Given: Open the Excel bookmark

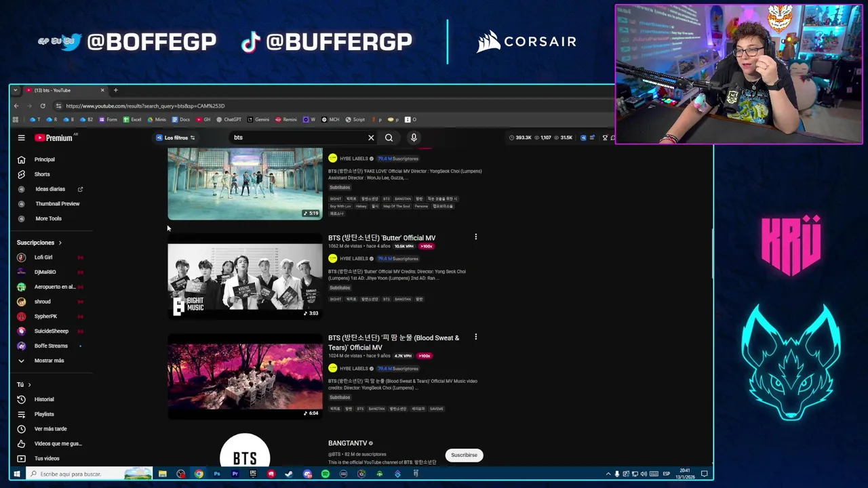Looking at the screenshot, I should 132,119.
